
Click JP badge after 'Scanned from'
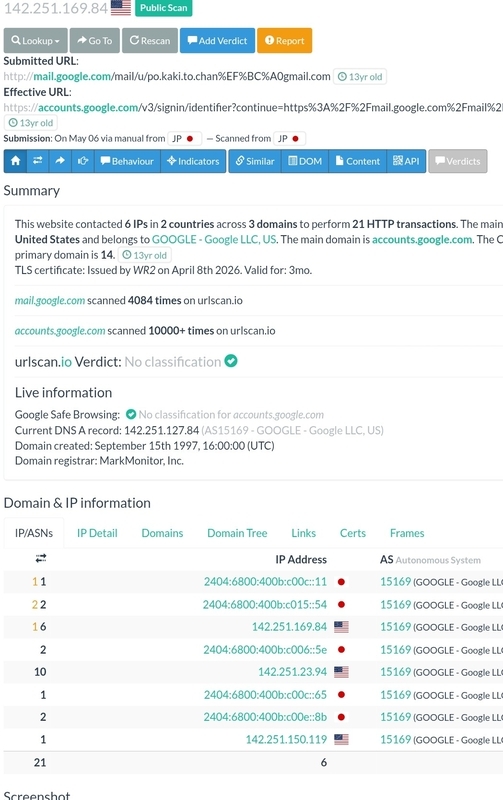[290, 138]
